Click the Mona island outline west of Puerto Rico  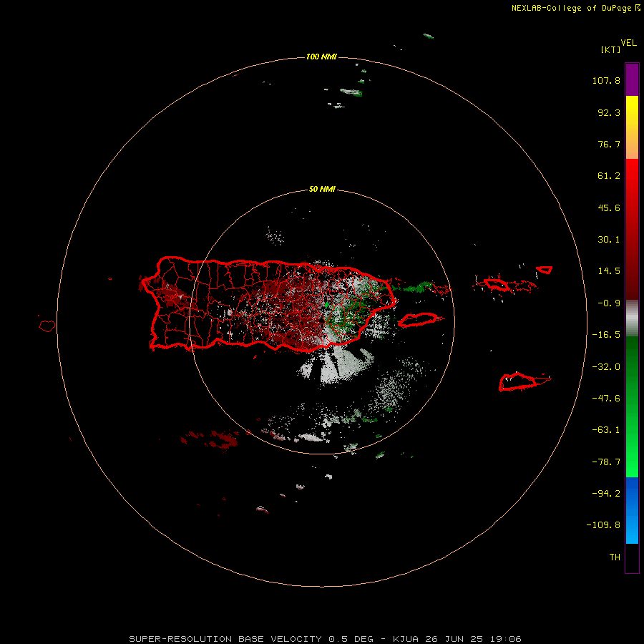tap(47, 326)
